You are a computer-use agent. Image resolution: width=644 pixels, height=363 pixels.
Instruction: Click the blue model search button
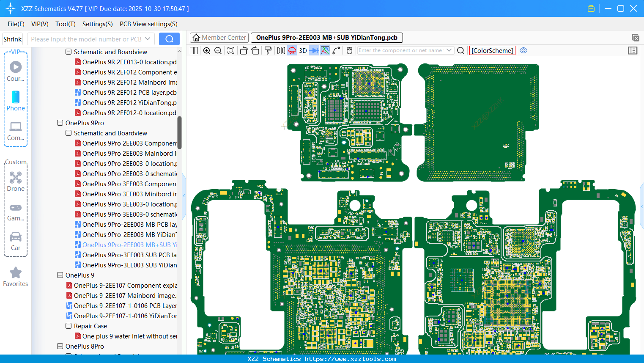[x=169, y=39]
